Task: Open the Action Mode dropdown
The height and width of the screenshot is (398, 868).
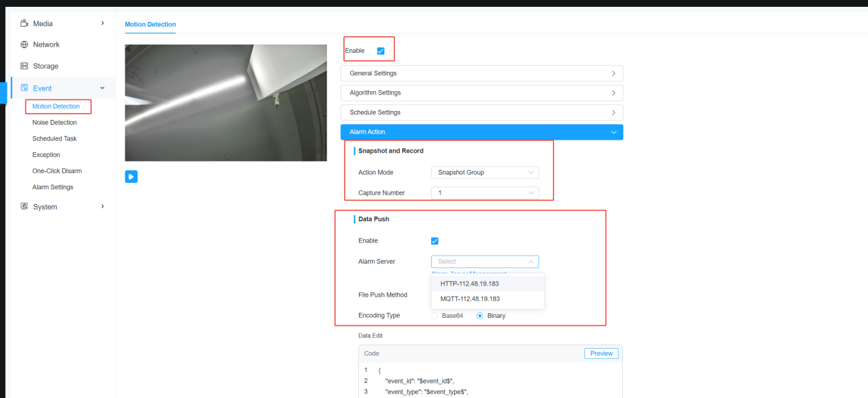Action: pos(485,173)
